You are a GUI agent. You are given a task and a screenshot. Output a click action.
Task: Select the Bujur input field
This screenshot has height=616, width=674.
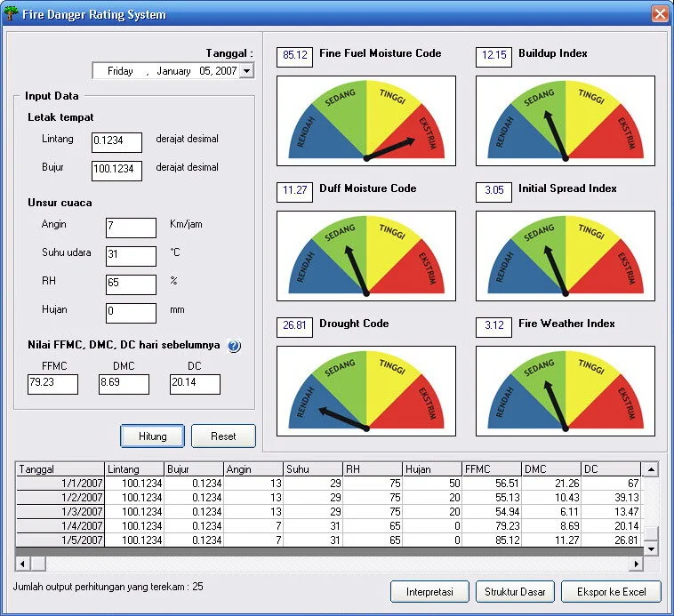(116, 171)
